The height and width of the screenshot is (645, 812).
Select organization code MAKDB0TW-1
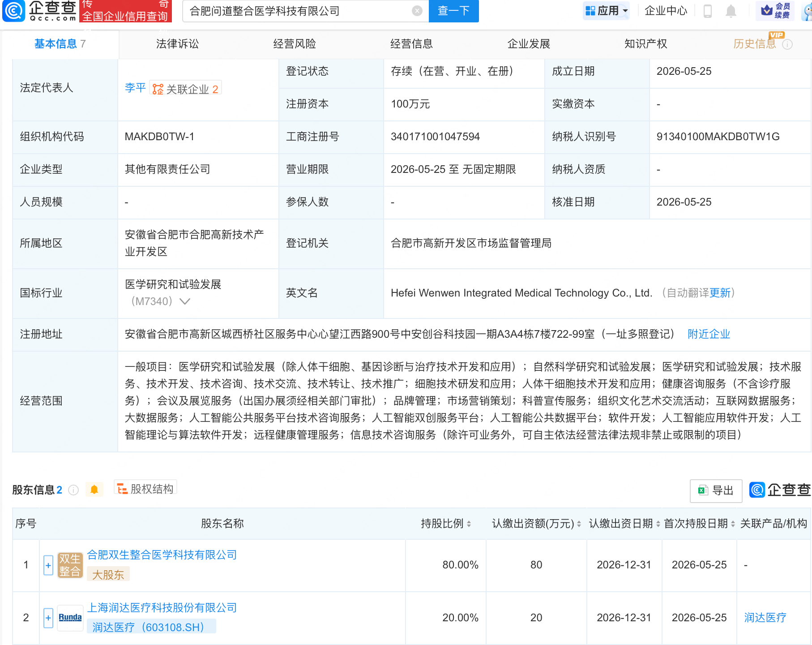(x=159, y=137)
